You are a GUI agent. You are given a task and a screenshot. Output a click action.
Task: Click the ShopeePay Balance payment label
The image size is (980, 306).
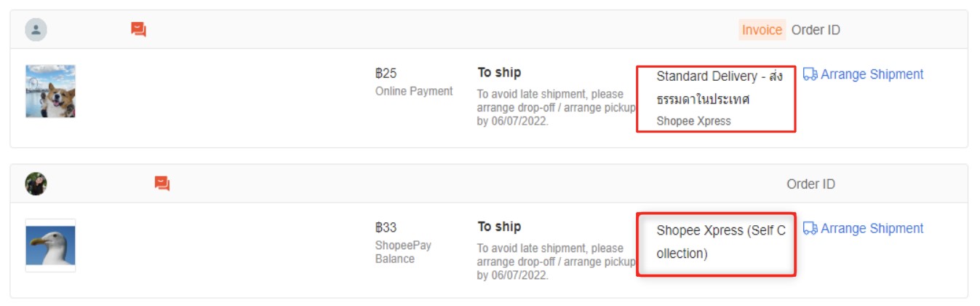[403, 252]
